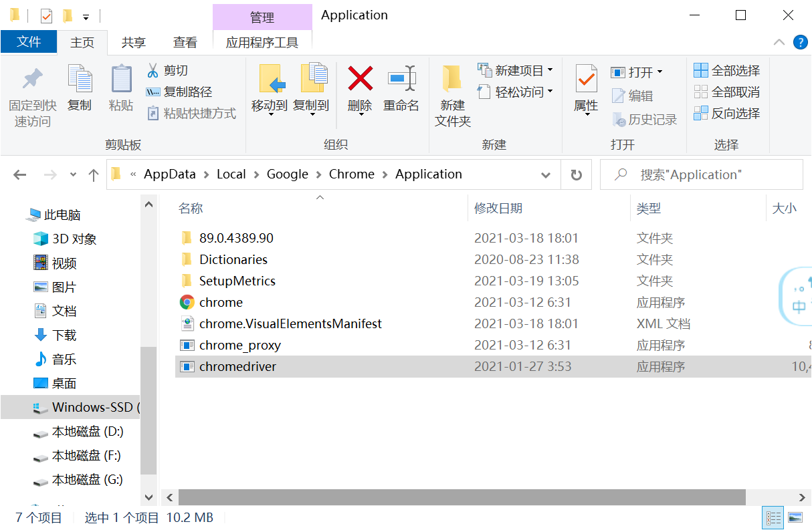Viewport: 812px width, 530px height.
Task: Click the horizontal scrollbar thumb
Action: point(462,497)
